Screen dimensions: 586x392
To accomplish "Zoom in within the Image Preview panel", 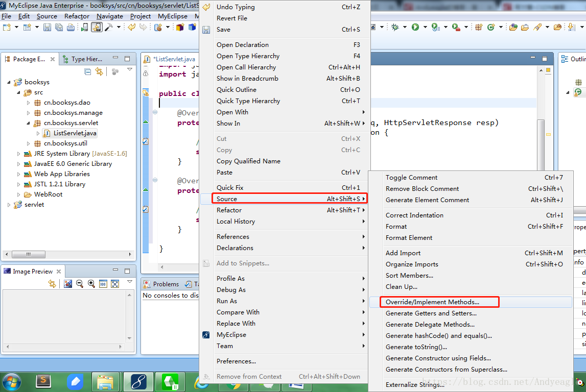I will click(91, 284).
